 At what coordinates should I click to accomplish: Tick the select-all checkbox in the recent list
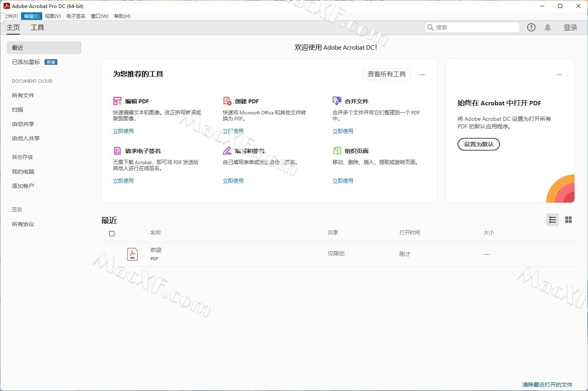pos(112,234)
